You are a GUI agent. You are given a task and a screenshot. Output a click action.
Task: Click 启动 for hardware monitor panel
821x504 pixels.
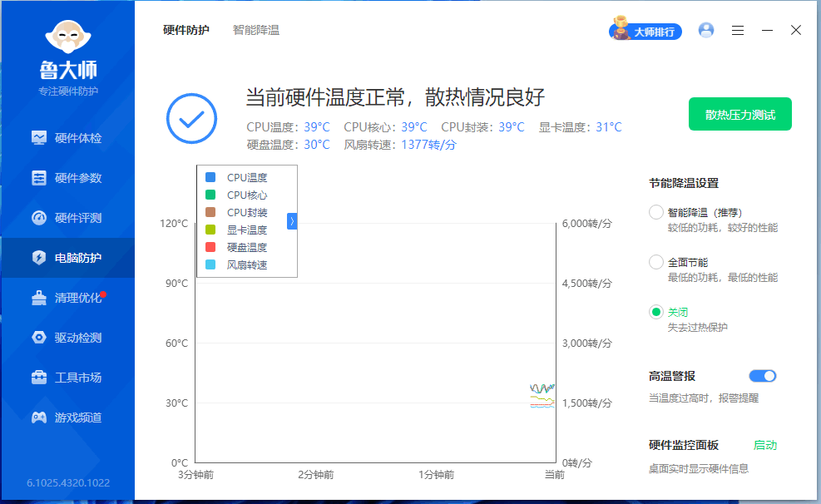click(x=764, y=445)
